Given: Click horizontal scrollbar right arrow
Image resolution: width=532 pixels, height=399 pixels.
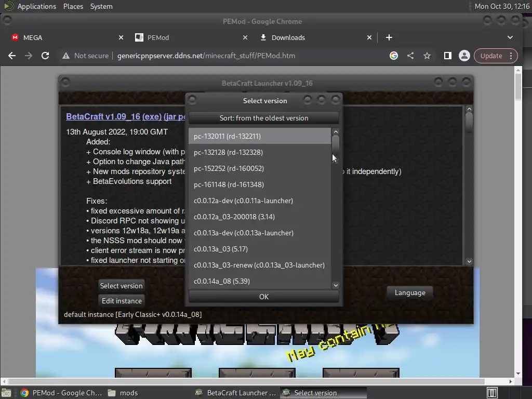Looking at the screenshot, I should coord(511,381).
